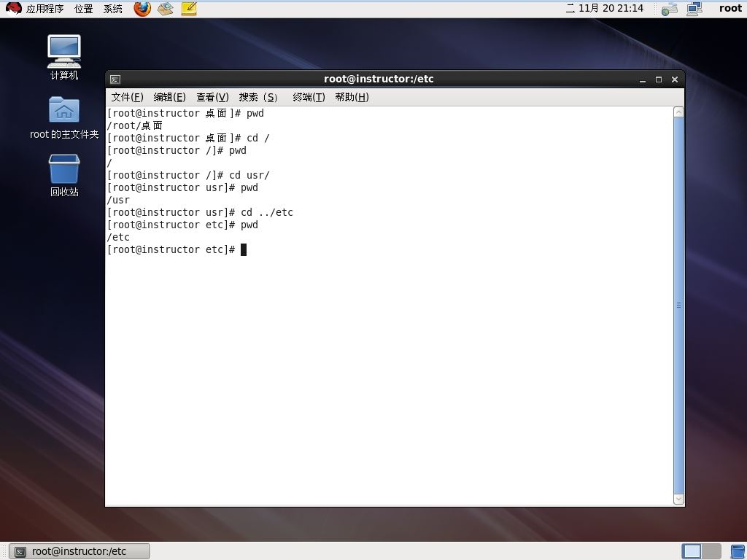
Task: Click the network connection tray icon
Action: [670, 9]
